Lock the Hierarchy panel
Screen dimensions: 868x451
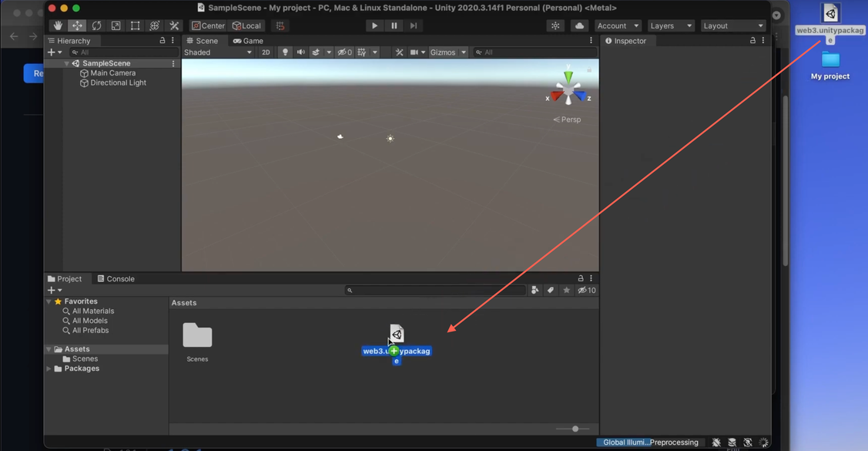coord(163,40)
